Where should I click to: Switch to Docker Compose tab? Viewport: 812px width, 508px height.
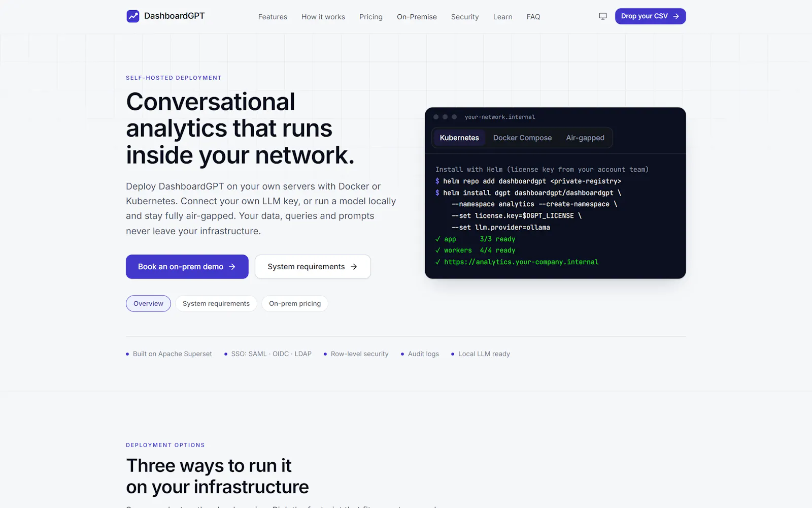(522, 138)
